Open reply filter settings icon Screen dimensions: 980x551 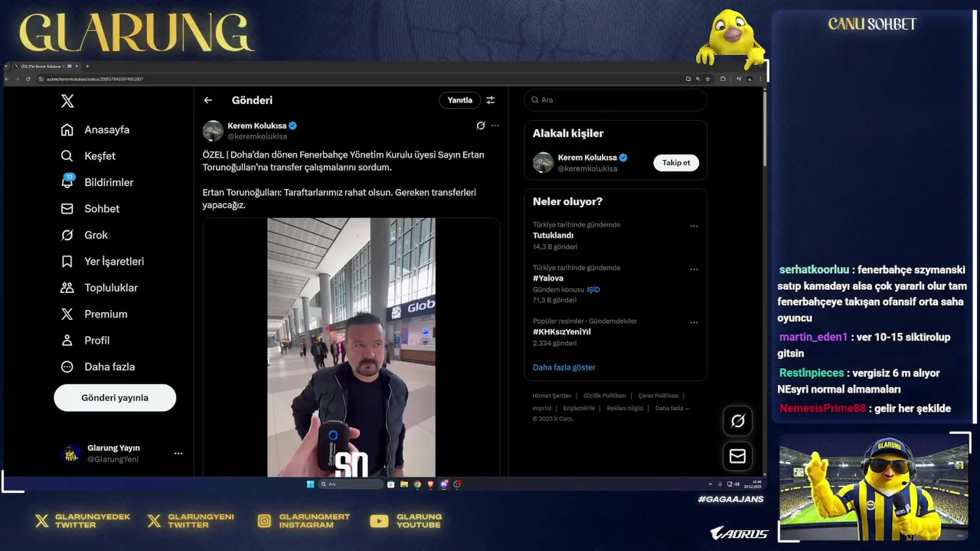point(491,100)
